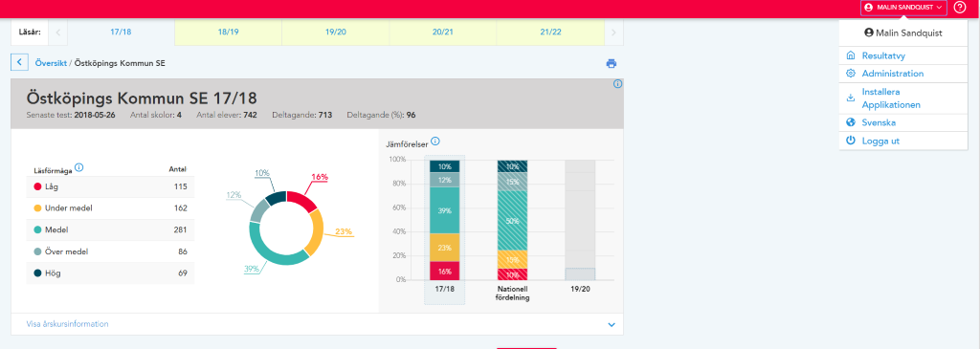Click the info icon beside Jämförelser
This screenshot has width=980, height=349.
click(435, 142)
